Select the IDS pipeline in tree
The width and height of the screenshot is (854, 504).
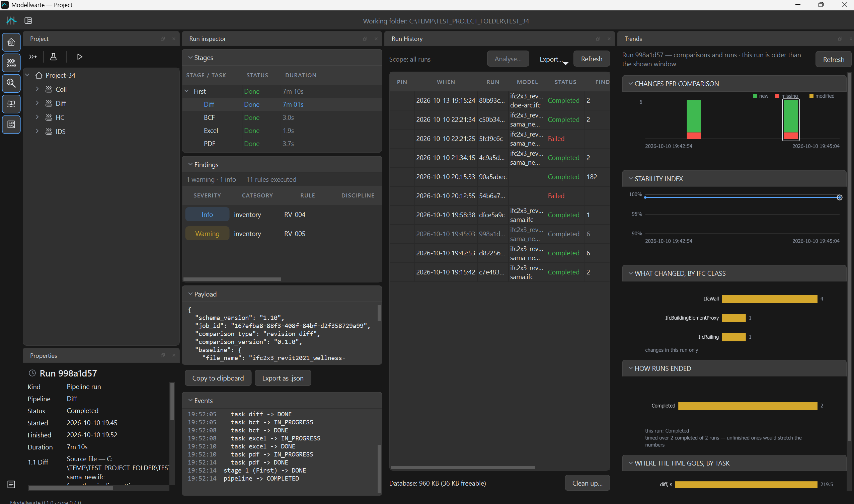[61, 132]
